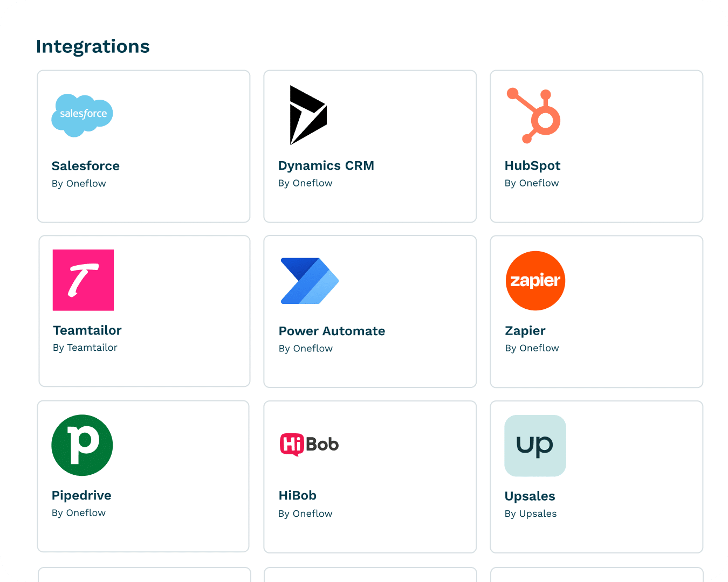This screenshot has height=582, width=728.
Task: Click the Salesforce cloud logo
Action: tap(82, 115)
